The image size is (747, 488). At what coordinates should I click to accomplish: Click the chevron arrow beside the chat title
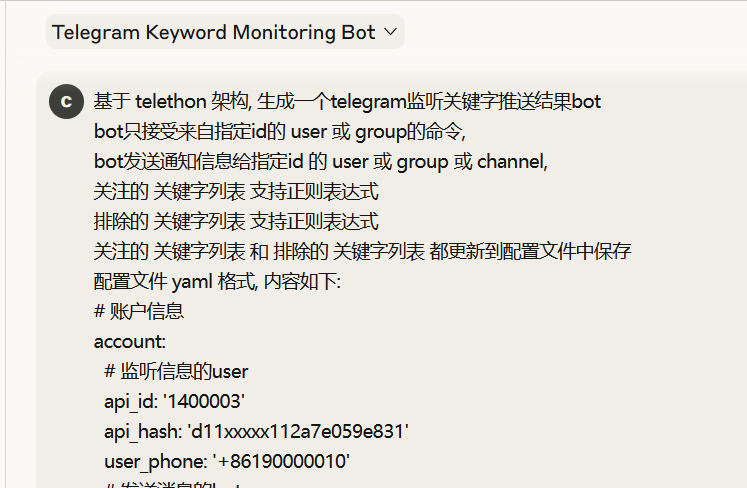pyautogui.click(x=390, y=32)
